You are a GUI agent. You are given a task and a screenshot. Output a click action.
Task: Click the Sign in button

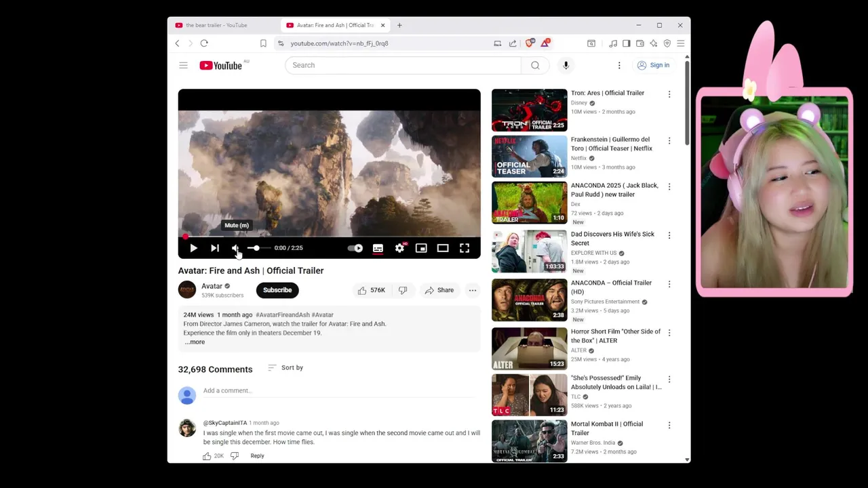(653, 65)
